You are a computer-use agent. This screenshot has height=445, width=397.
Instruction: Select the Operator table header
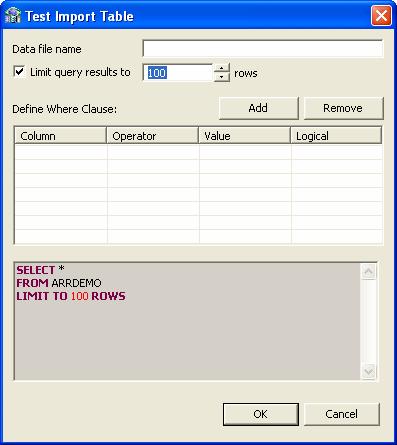[153, 136]
